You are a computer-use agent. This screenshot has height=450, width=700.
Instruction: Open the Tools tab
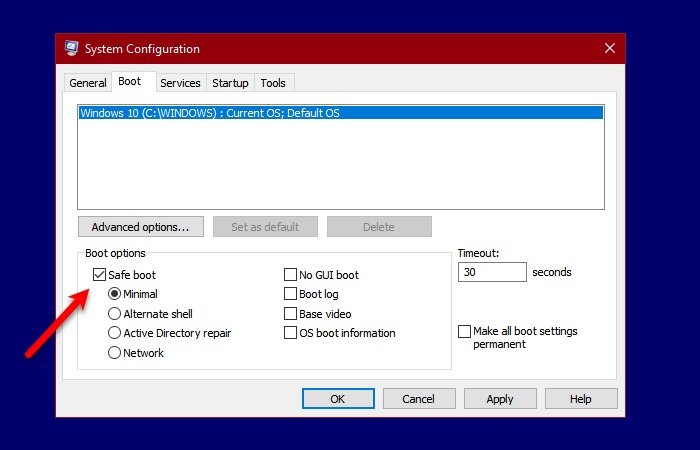coord(273,83)
